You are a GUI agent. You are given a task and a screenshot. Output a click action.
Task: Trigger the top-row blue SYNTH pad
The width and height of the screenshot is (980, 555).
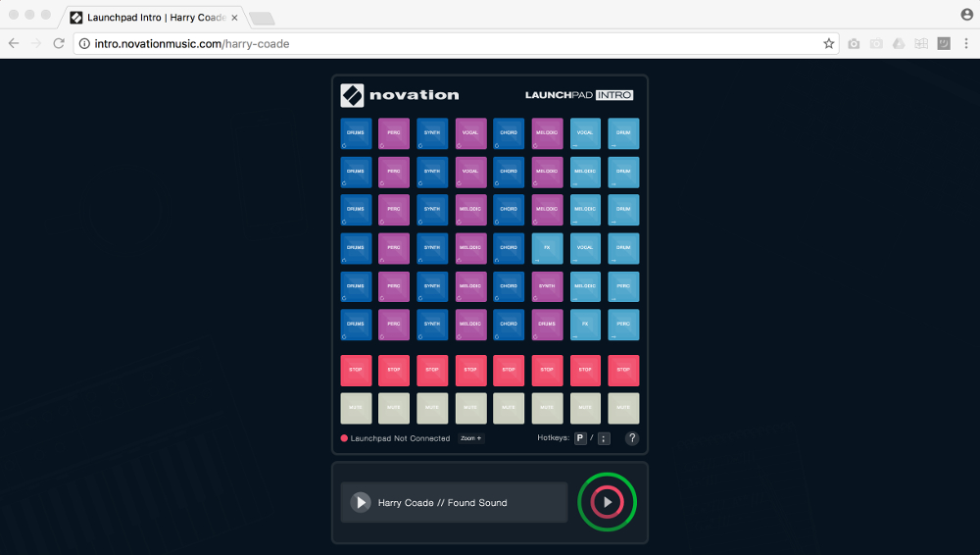click(x=432, y=133)
